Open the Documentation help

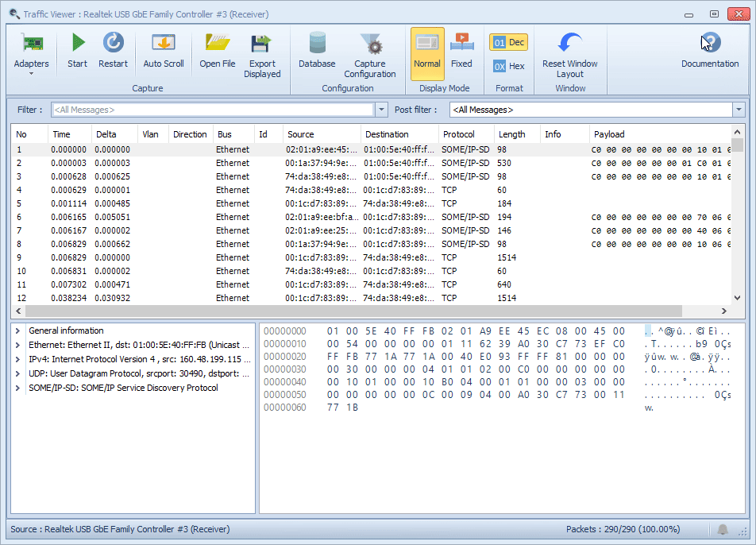tap(710, 51)
